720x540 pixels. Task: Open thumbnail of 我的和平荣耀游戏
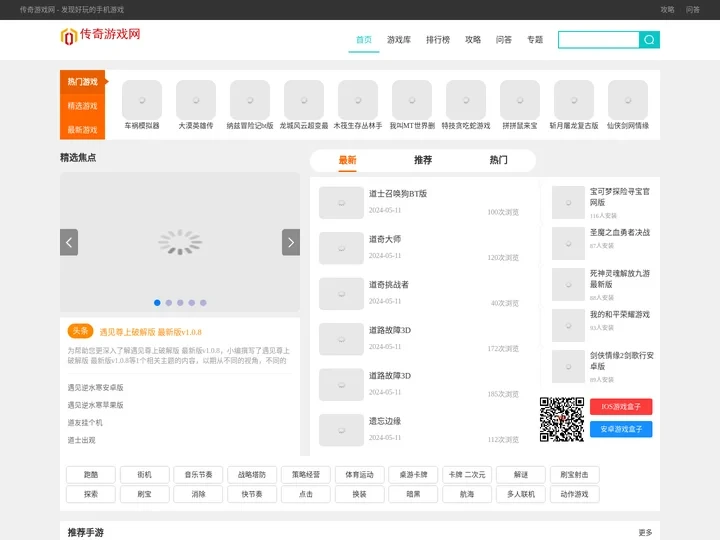coord(568,326)
